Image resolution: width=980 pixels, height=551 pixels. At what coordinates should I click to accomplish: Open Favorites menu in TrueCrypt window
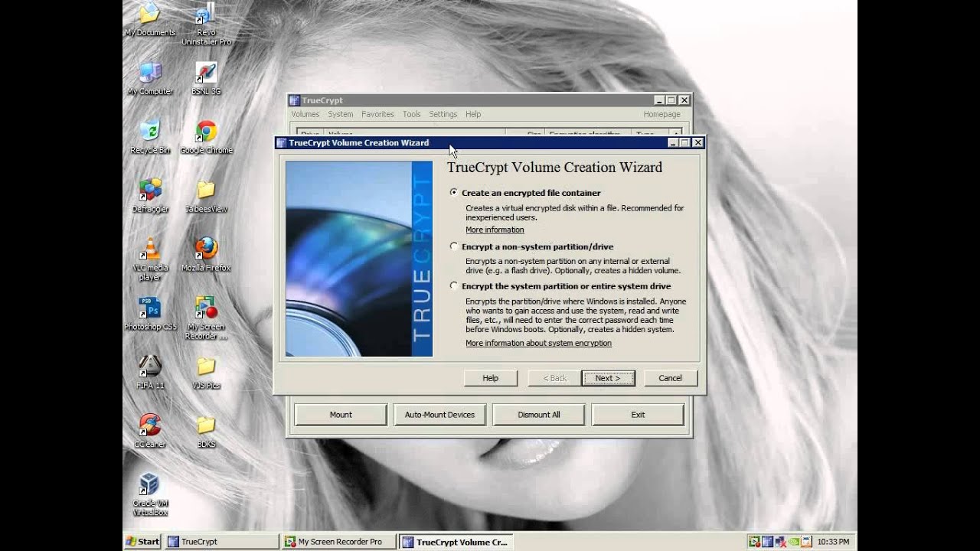click(x=377, y=114)
